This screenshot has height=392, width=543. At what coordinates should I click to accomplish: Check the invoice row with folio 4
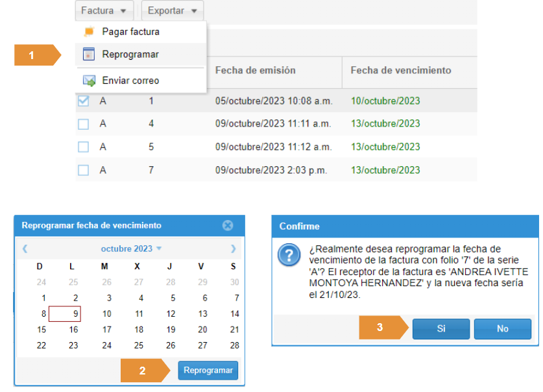pyautogui.click(x=83, y=124)
